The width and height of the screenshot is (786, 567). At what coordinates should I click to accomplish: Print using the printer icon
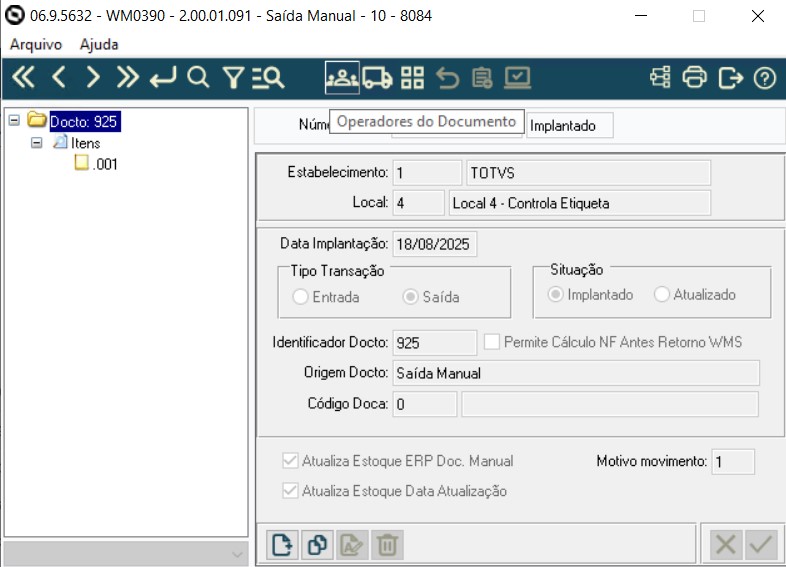click(x=695, y=78)
